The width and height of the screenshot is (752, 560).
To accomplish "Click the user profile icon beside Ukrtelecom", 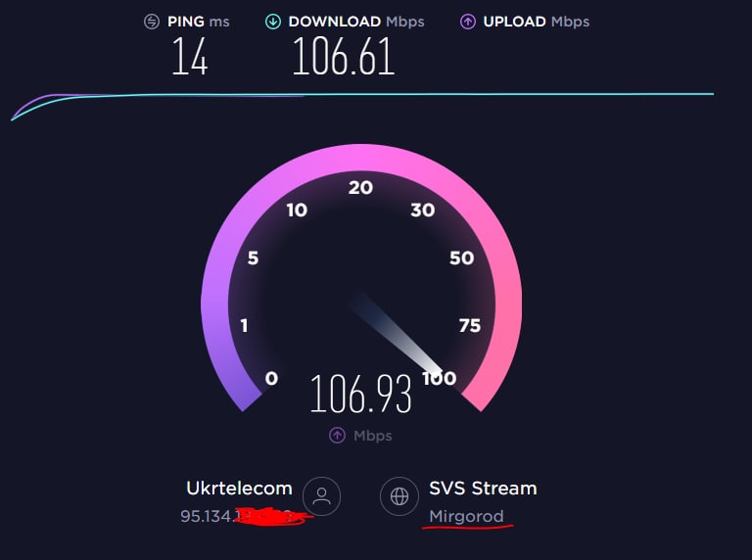I will tap(322, 496).
